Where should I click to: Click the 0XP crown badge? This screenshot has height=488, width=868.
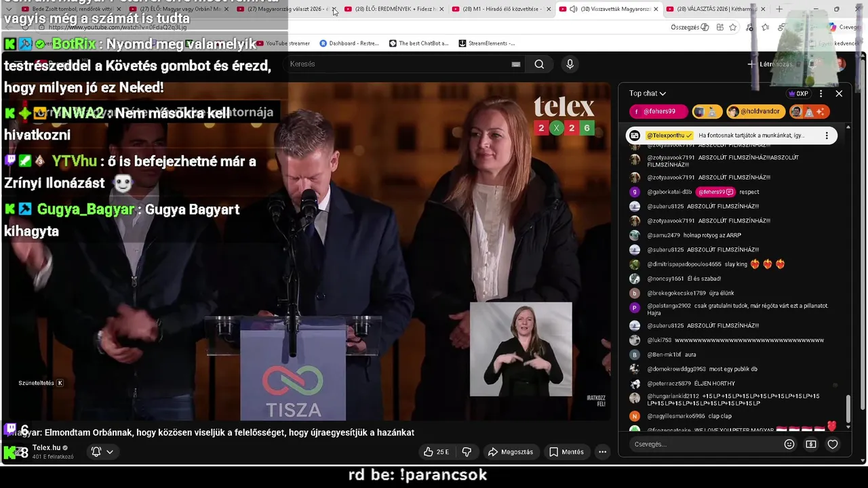[x=798, y=94]
